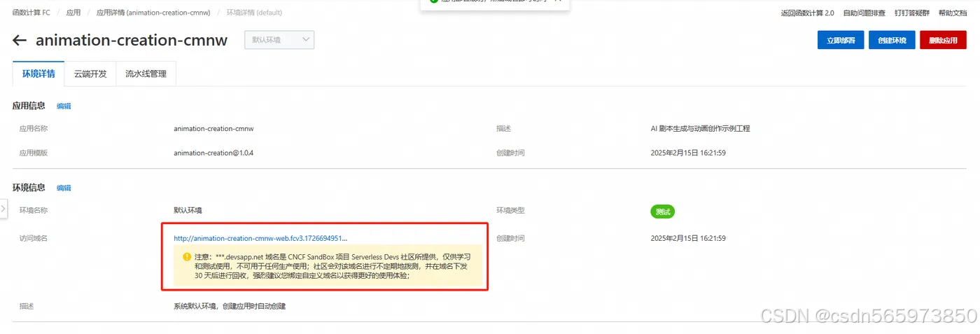Click the 环境类型 field label
Viewport: 980px width, 334px height.
pyautogui.click(x=510, y=210)
